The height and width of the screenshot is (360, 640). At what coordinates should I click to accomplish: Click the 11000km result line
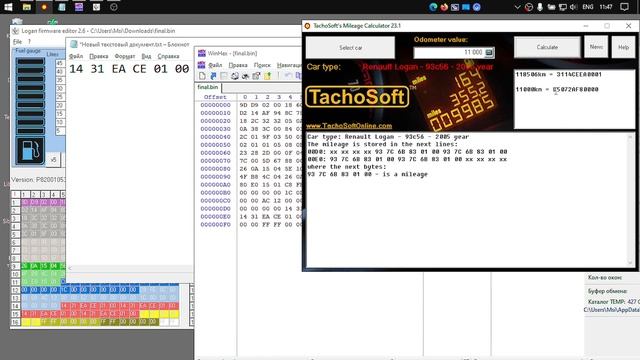[x=557, y=89]
